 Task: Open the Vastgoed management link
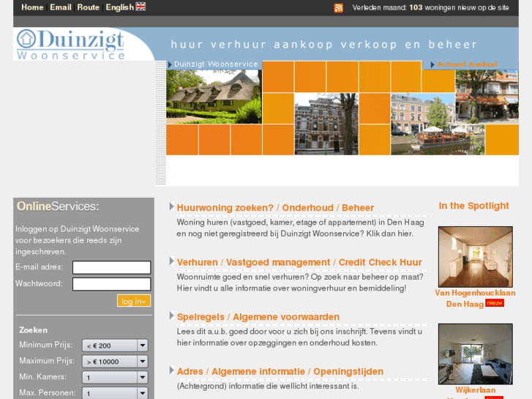point(278,263)
